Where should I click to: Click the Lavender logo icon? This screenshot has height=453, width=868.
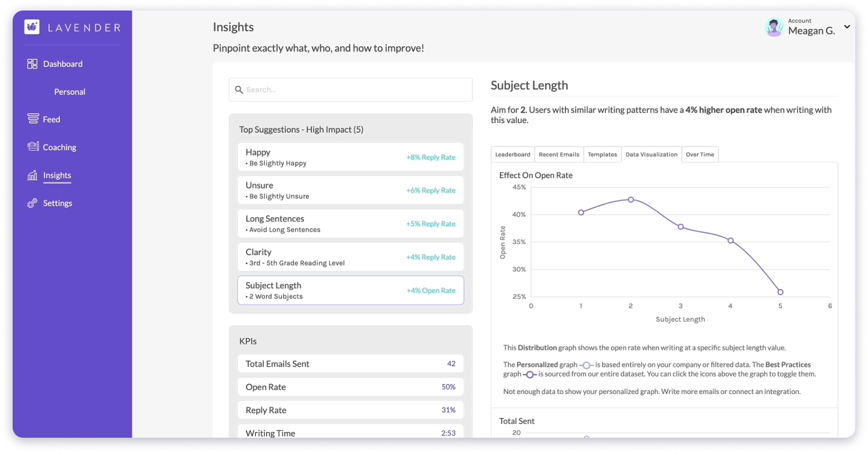pyautogui.click(x=32, y=27)
